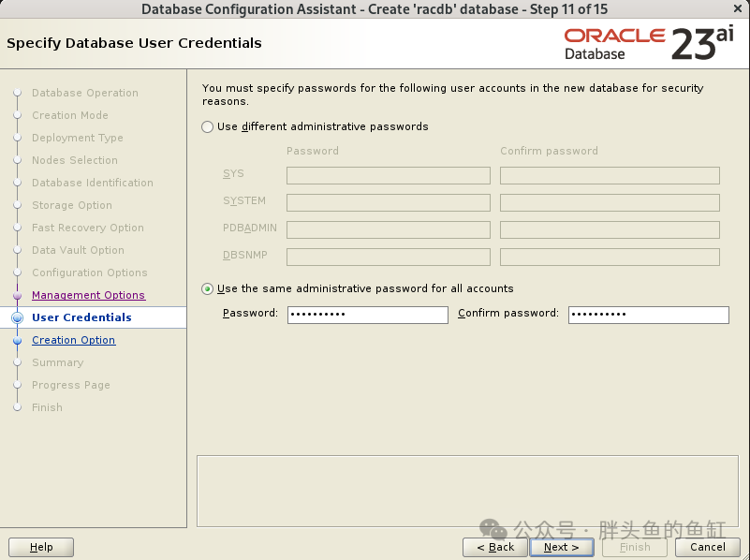This screenshot has height=560, width=750.
Task: Go back with the Back button
Action: point(495,547)
